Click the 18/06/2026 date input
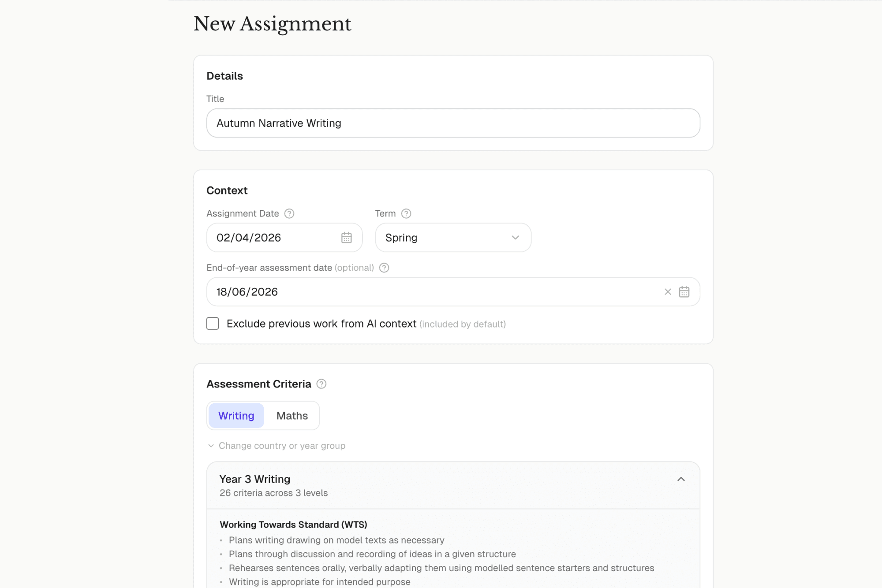 tap(397, 291)
